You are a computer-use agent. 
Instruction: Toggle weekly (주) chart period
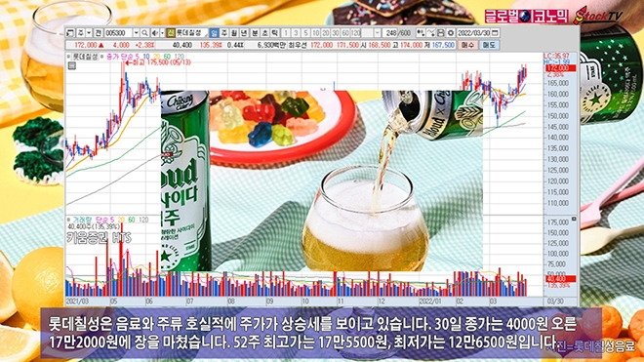[x=223, y=33]
